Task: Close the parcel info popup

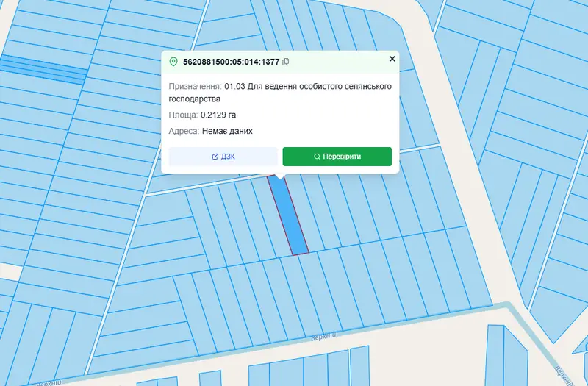Action: coord(392,59)
